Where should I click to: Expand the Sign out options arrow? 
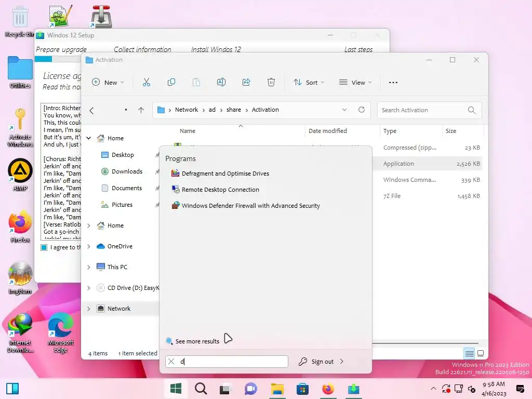tap(342, 362)
